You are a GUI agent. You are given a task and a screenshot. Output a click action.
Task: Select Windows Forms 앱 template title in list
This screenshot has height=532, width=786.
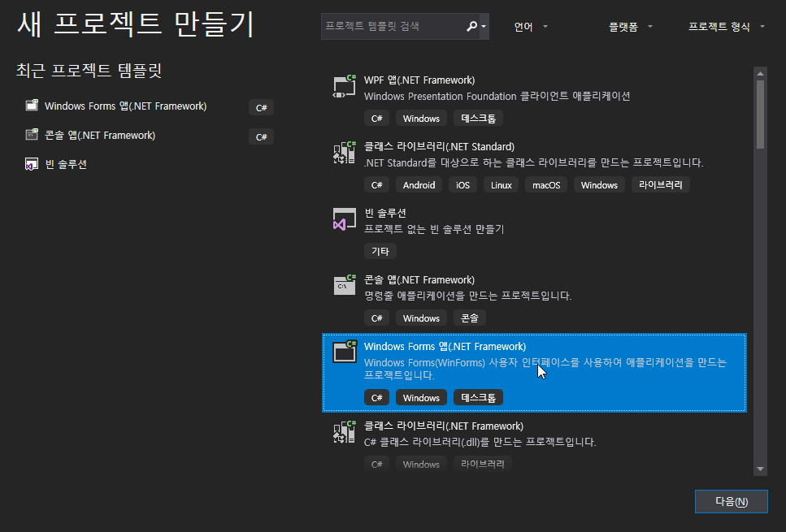(445, 347)
